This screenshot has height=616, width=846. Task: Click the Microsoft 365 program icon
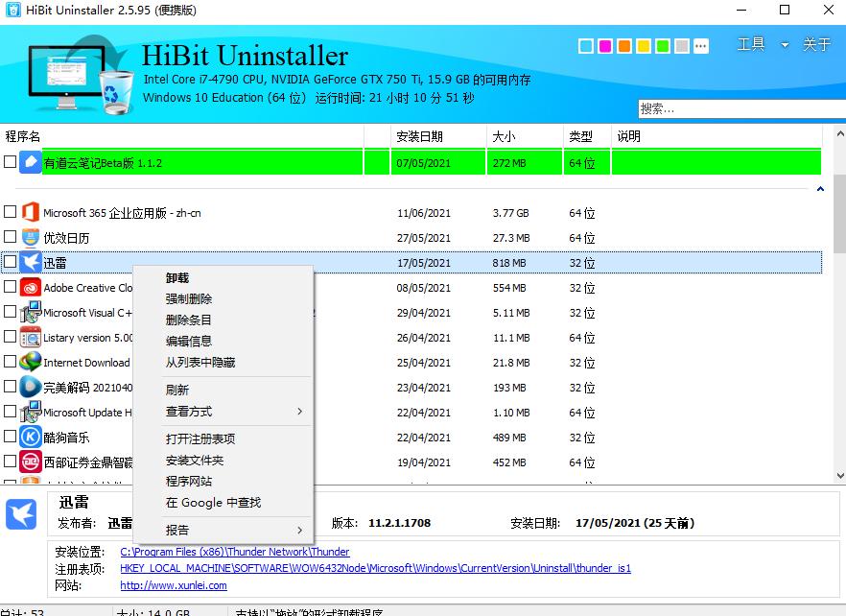tap(29, 212)
